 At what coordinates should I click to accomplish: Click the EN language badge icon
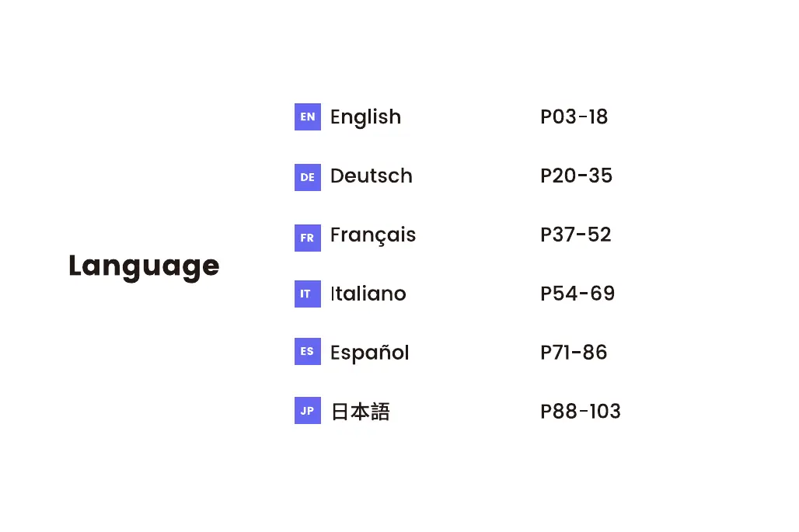307,117
